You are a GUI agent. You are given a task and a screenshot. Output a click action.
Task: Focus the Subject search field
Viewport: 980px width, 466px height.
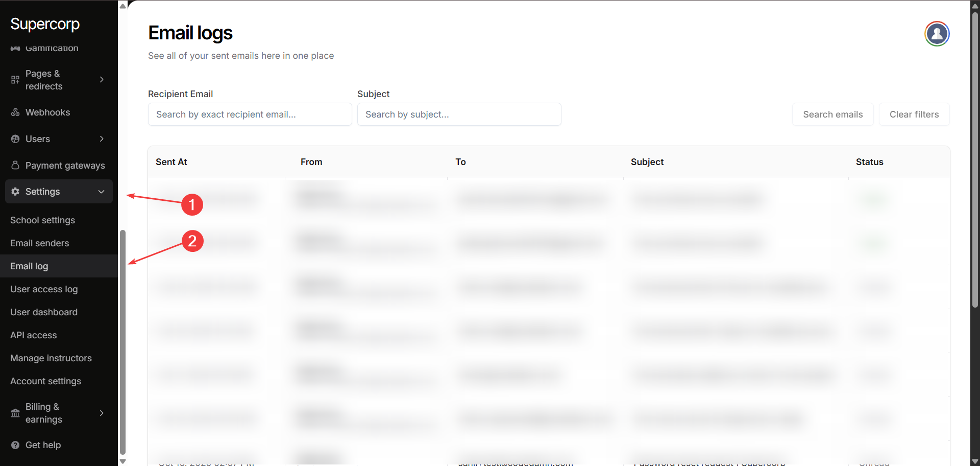pyautogui.click(x=459, y=114)
